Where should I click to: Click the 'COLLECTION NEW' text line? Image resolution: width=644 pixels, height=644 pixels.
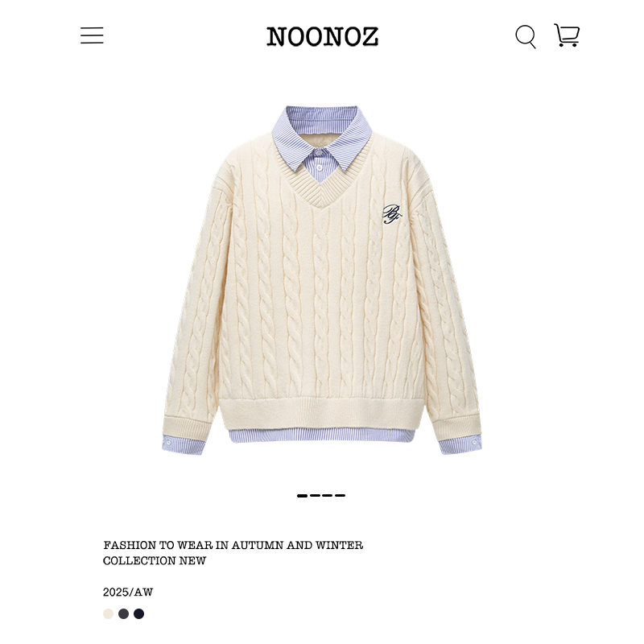tap(155, 560)
